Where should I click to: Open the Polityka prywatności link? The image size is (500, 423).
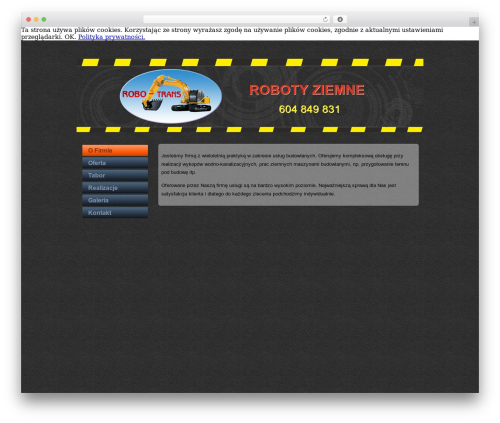click(x=111, y=37)
